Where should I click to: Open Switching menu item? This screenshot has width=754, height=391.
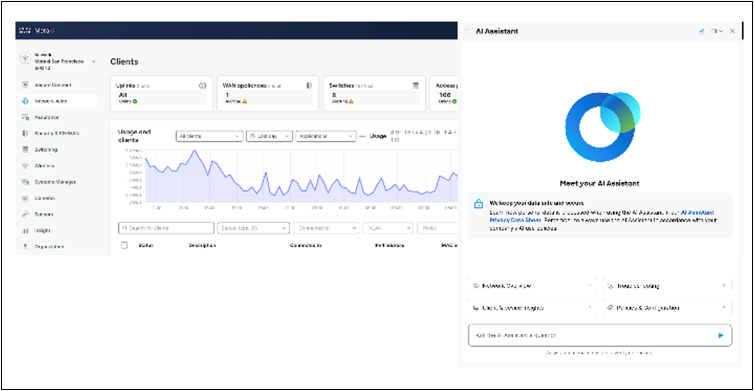pyautogui.click(x=58, y=150)
